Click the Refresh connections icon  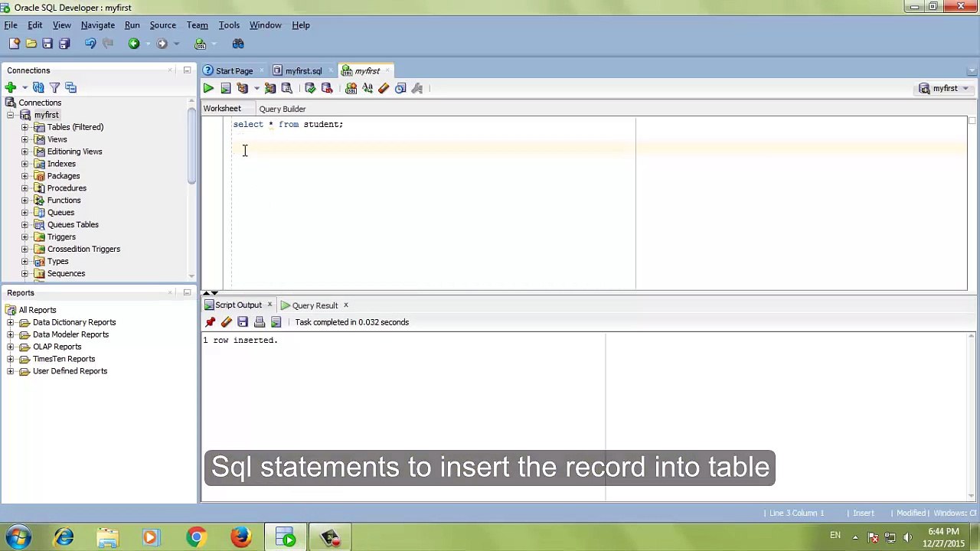(x=38, y=88)
